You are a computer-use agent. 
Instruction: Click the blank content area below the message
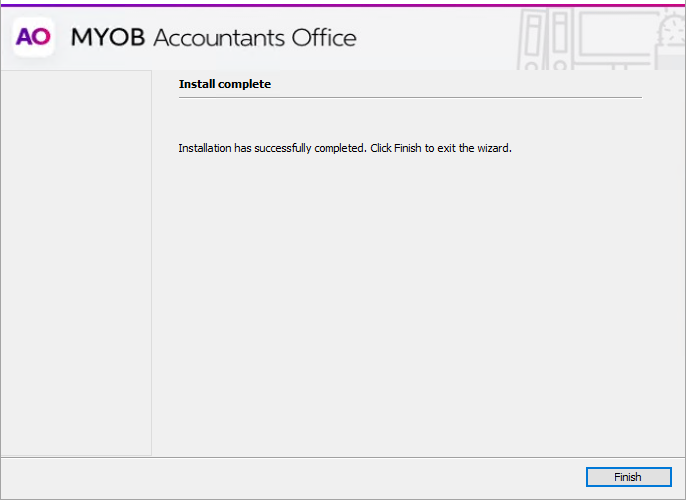tap(410, 300)
